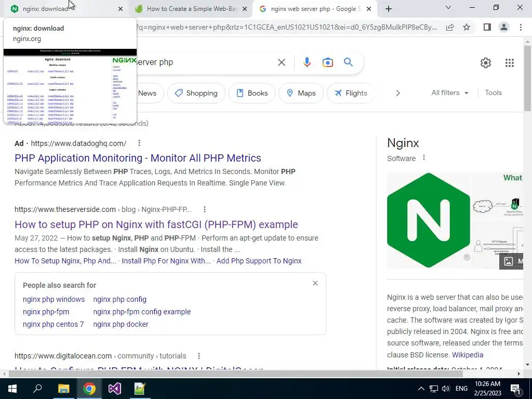Open File Explorer from taskbar
Screen dimensions: 532x399
pyautogui.click(x=63, y=389)
